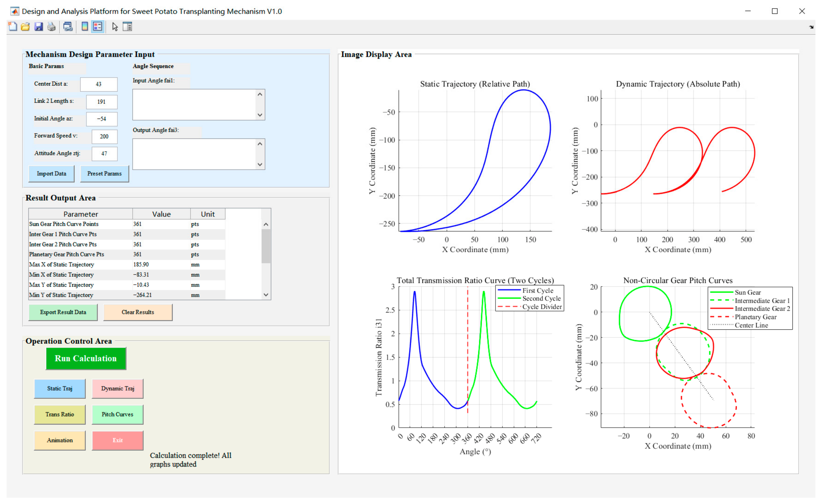This screenshot has height=504, width=821.
Task: Toggle the Insert Legend toolbar button
Action: [x=97, y=27]
